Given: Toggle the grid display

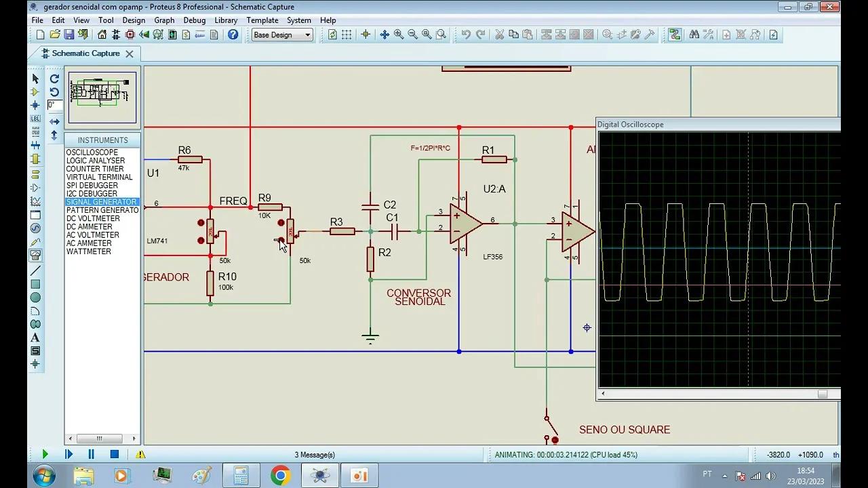Looking at the screenshot, I should 347,35.
